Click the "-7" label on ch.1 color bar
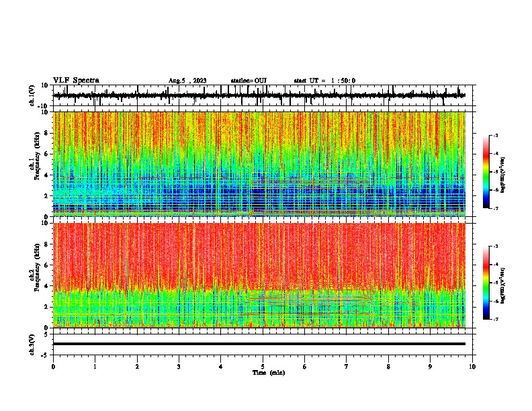 (496, 208)
